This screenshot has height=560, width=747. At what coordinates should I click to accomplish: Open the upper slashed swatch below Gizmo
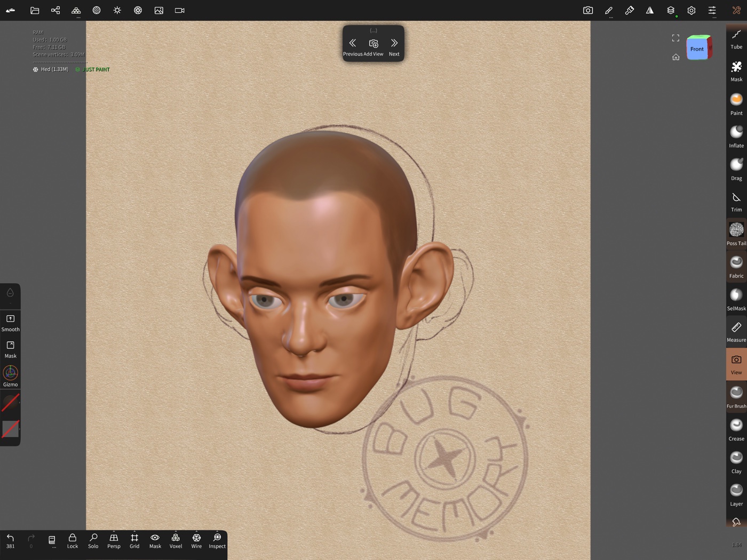(10, 402)
